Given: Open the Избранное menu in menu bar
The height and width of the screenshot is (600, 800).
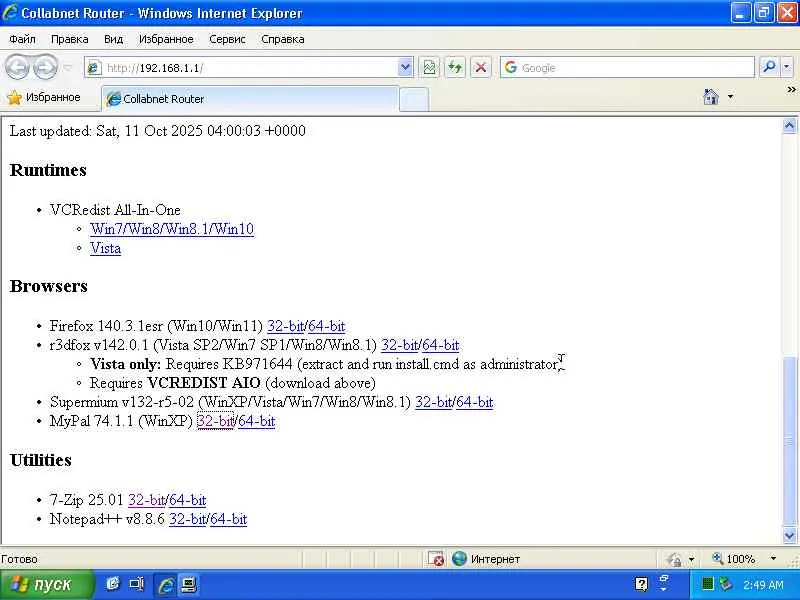Looking at the screenshot, I should click(x=166, y=39).
